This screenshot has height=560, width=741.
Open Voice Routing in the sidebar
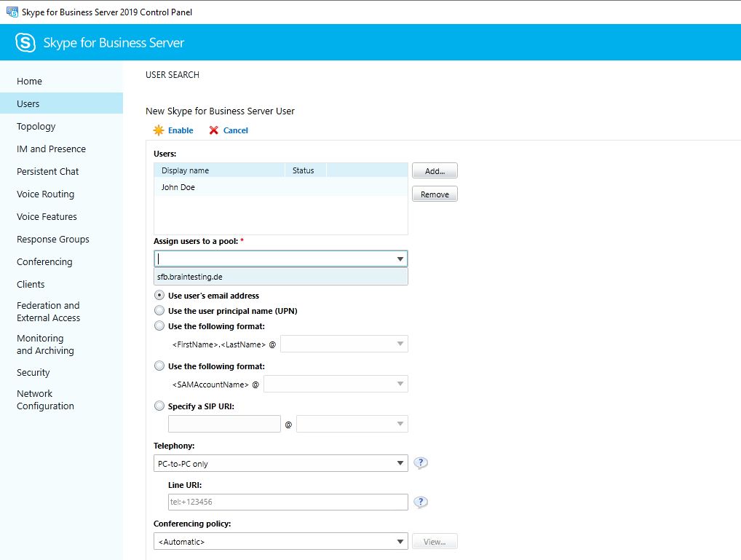tap(45, 194)
